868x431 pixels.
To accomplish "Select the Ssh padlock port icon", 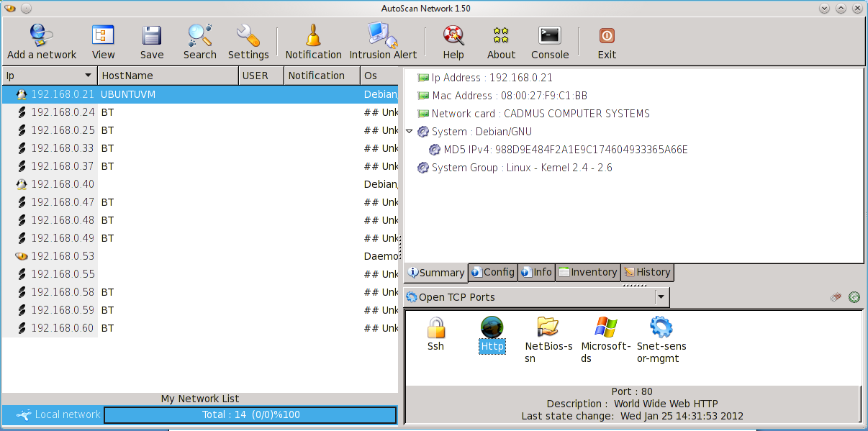I will (x=436, y=327).
